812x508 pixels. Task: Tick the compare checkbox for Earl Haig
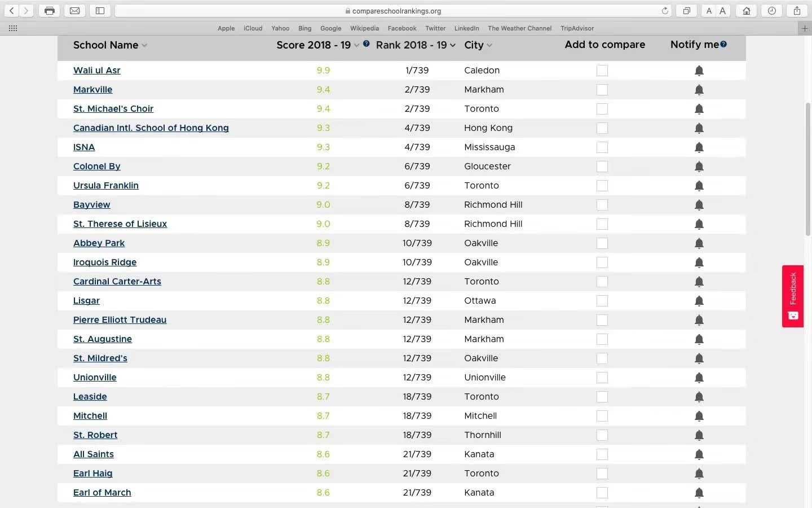[x=602, y=474]
